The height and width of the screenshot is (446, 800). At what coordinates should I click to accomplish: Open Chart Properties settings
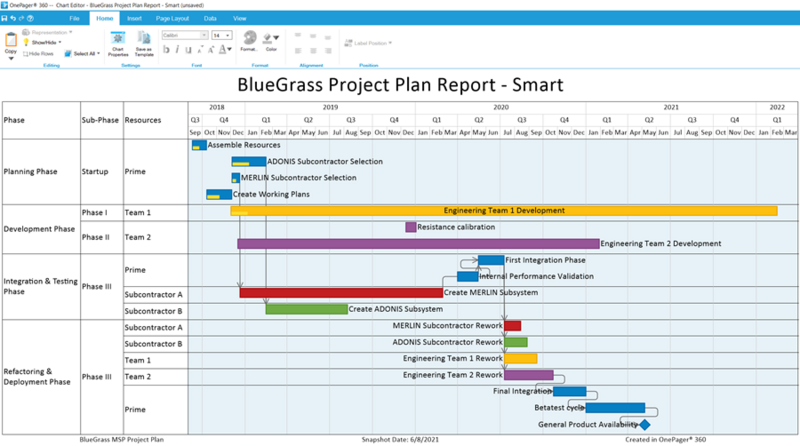(118, 44)
